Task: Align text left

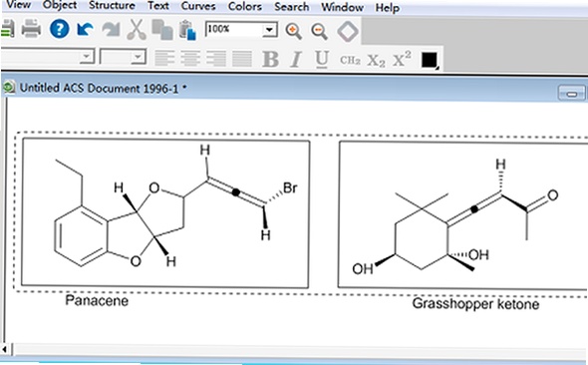Action: (x=164, y=59)
